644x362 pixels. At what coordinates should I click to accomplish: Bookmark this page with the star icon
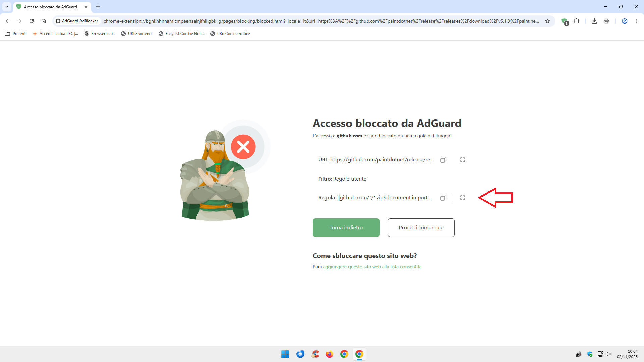point(547,21)
